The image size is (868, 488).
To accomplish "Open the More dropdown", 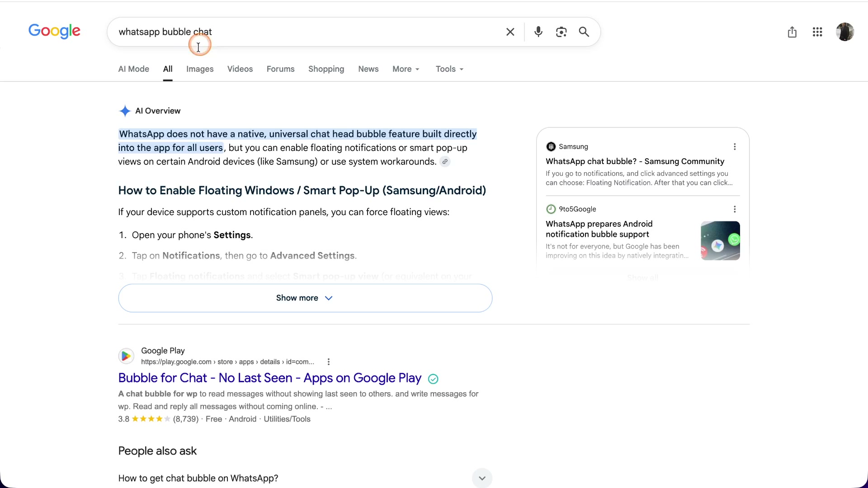I will pyautogui.click(x=406, y=69).
